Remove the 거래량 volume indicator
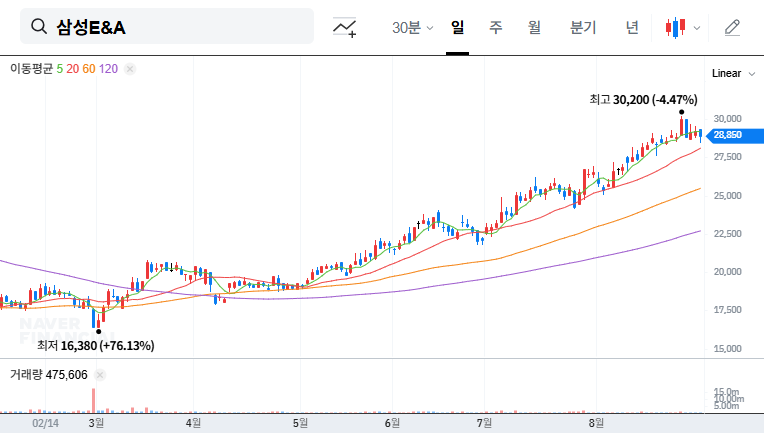Viewport: 764px width, 433px height. tap(100, 375)
